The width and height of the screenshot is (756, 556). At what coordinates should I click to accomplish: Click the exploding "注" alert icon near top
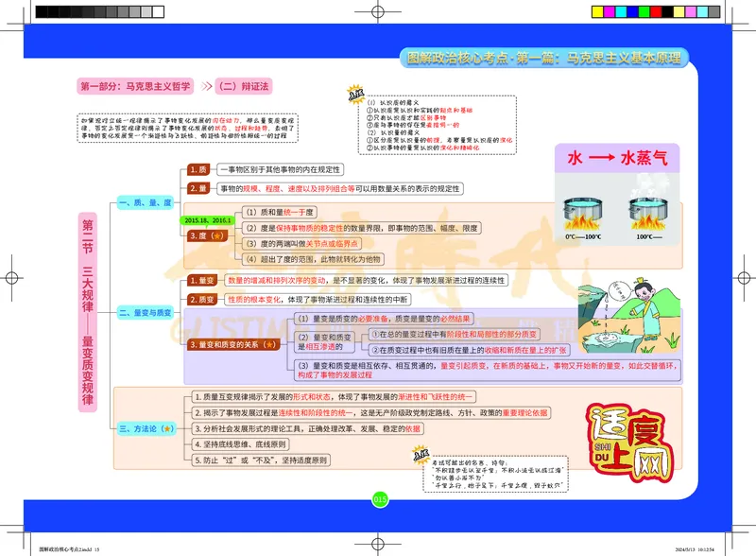(356, 96)
